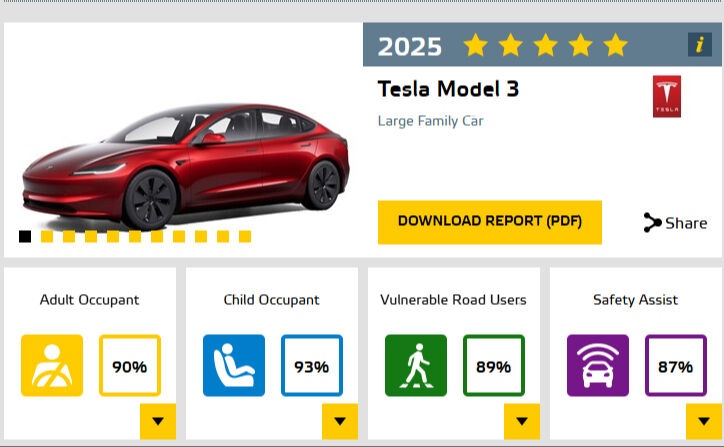
Task: Expand the Child Occupant details arrow
Action: click(x=339, y=421)
